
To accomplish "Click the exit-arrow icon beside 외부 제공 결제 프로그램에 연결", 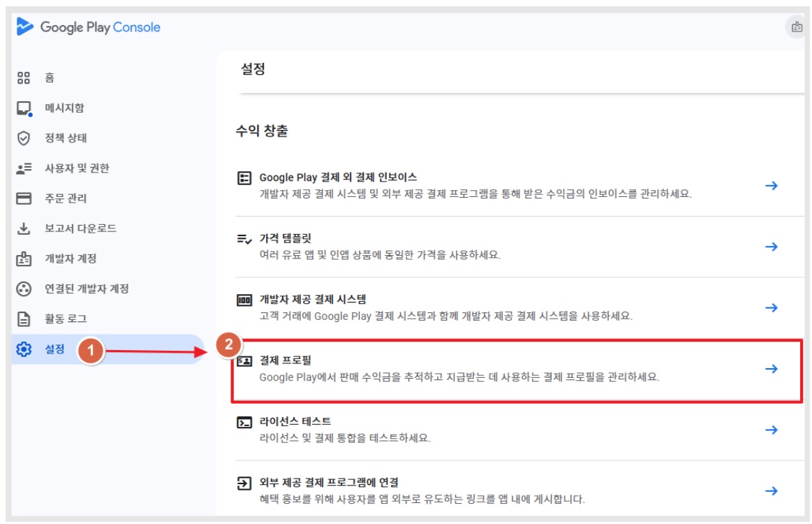I will [x=244, y=483].
